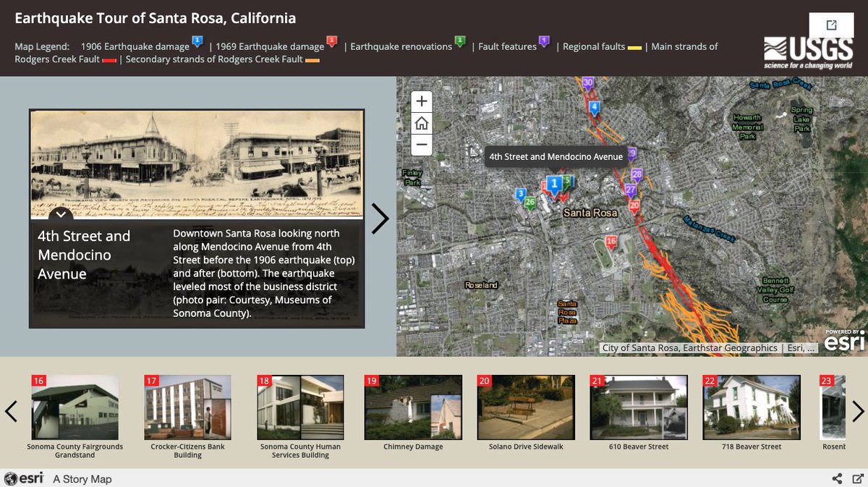Collapse the photo description panel
The width and height of the screenshot is (868, 487).
61,214
